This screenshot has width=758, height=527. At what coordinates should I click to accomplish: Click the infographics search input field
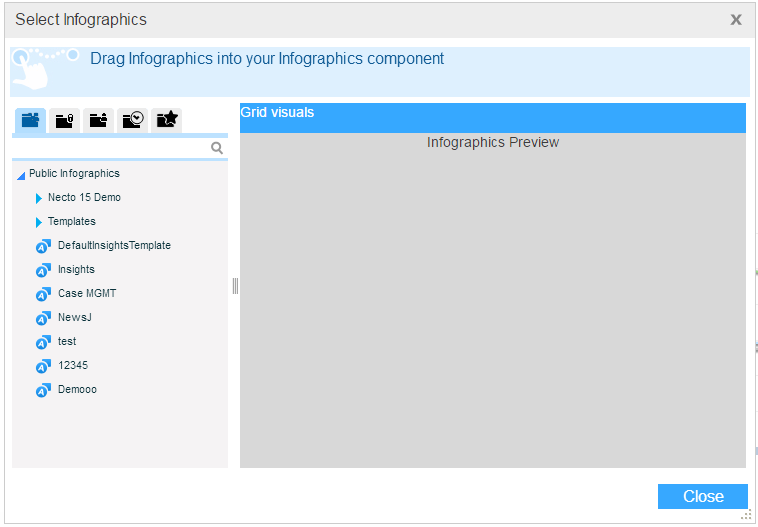[x=110, y=148]
